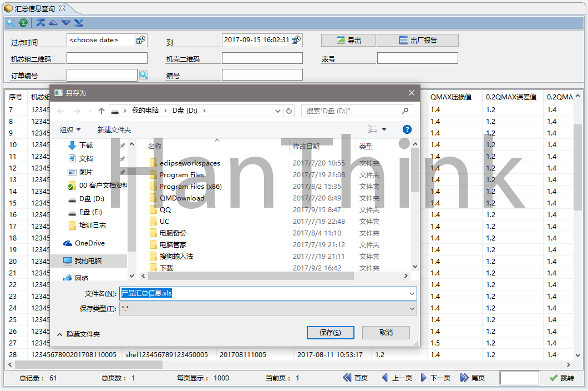Refresh the D盘 folder address bar
Image resolution: width=588 pixels, height=391 pixels.
[289, 111]
